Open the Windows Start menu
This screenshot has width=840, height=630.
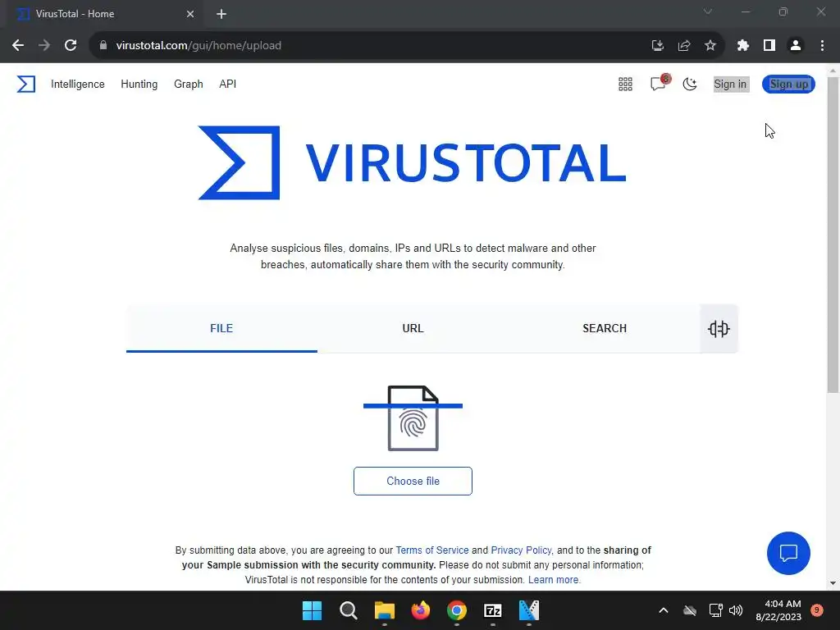(313, 610)
